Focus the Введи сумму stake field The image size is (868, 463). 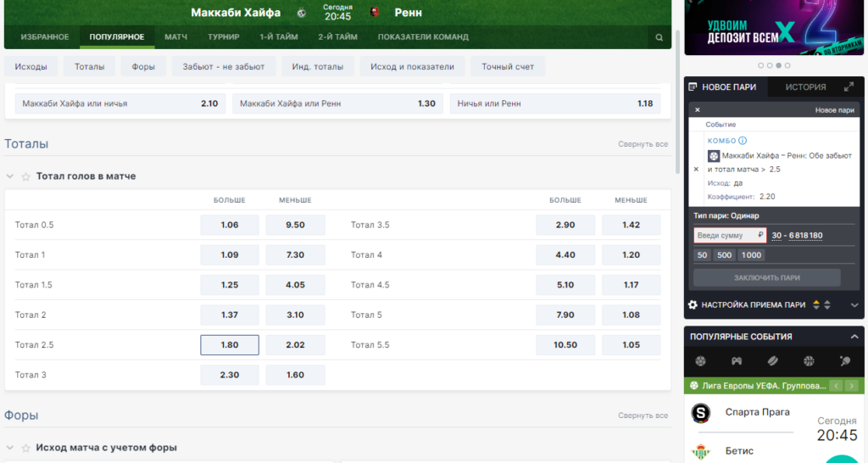730,236
